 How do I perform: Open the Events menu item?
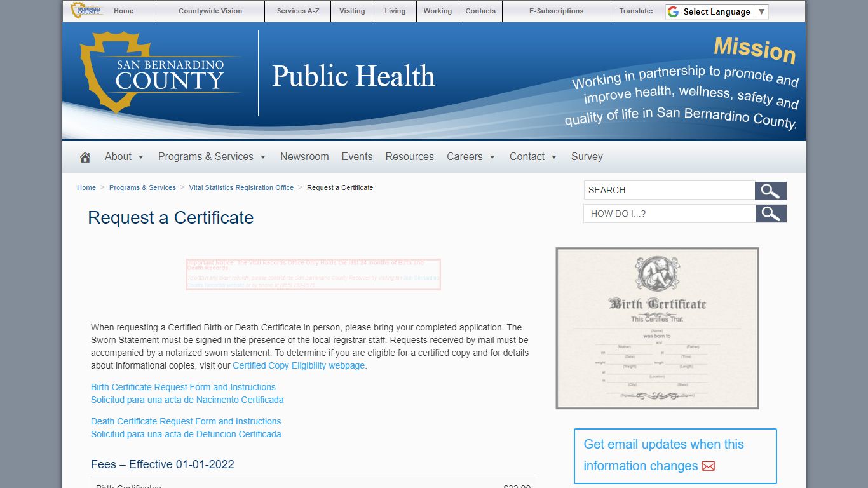point(357,157)
